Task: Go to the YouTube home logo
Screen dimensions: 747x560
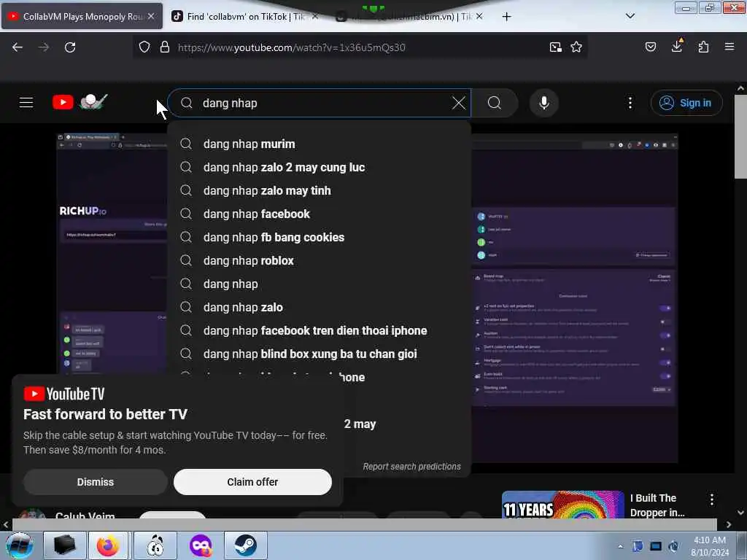Action: [x=80, y=102]
